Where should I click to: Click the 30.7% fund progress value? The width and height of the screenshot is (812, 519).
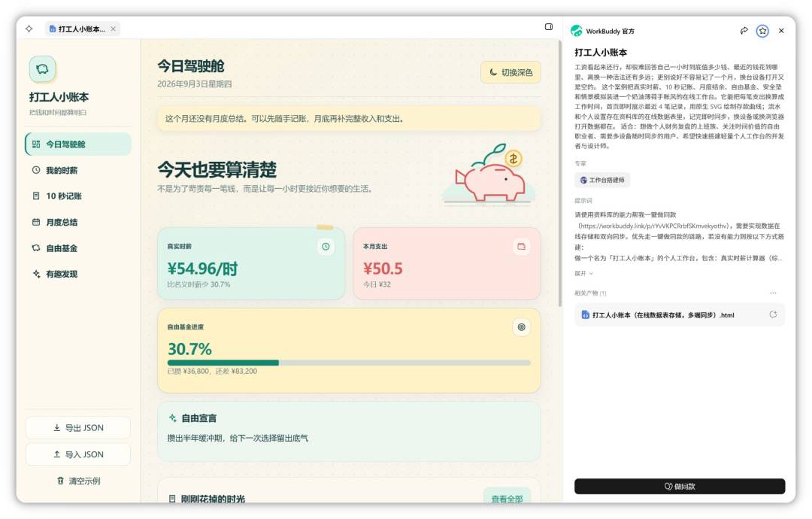click(189, 348)
